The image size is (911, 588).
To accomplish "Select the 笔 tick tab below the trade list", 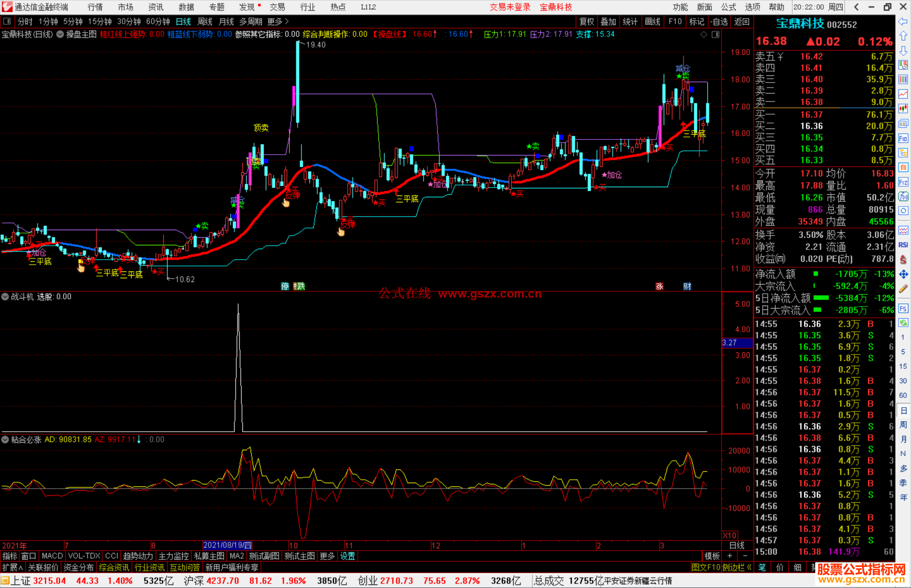I will pyautogui.click(x=762, y=567).
